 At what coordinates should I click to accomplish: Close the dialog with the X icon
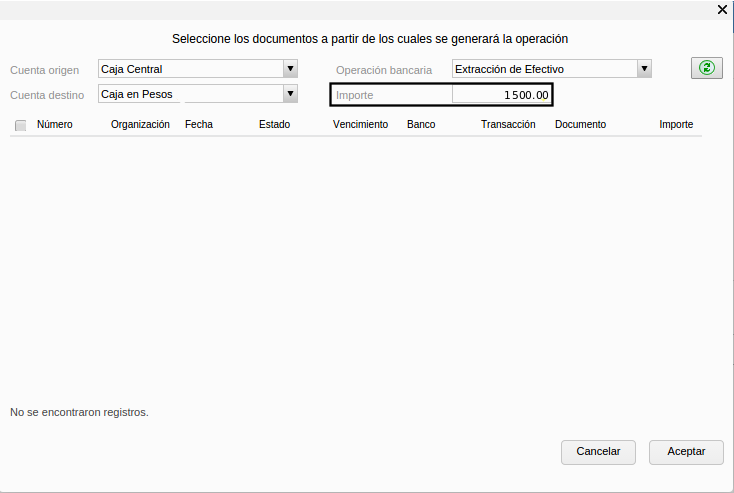723,9
